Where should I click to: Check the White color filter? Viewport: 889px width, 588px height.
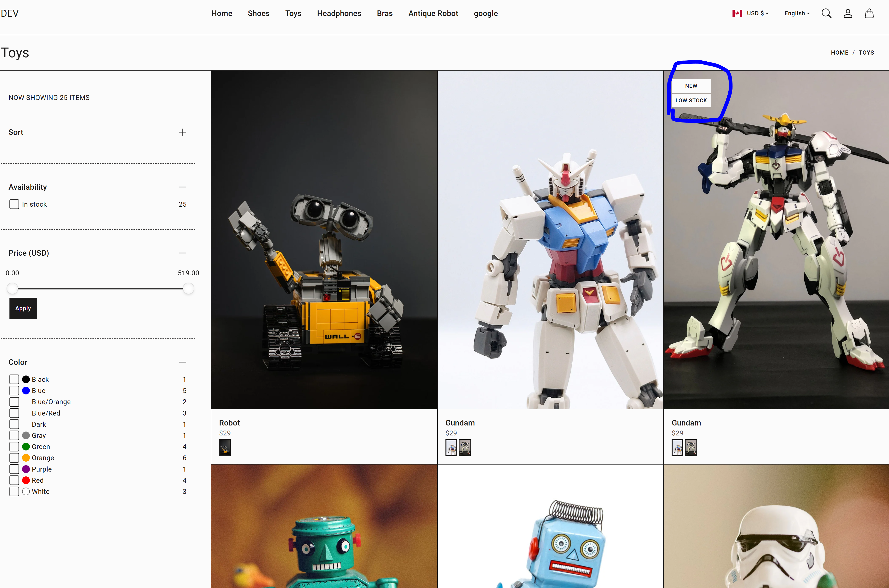[14, 492]
